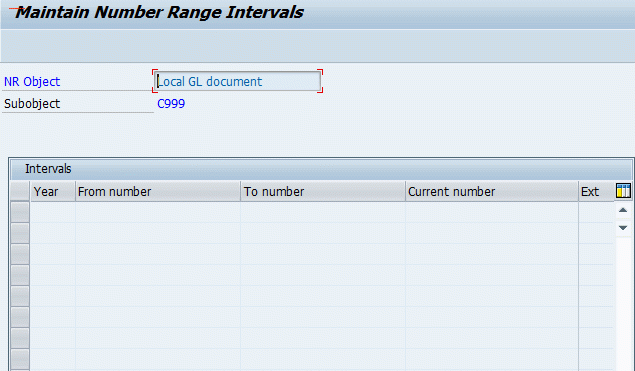Click the scroll down arrow in Intervals table

point(623,228)
